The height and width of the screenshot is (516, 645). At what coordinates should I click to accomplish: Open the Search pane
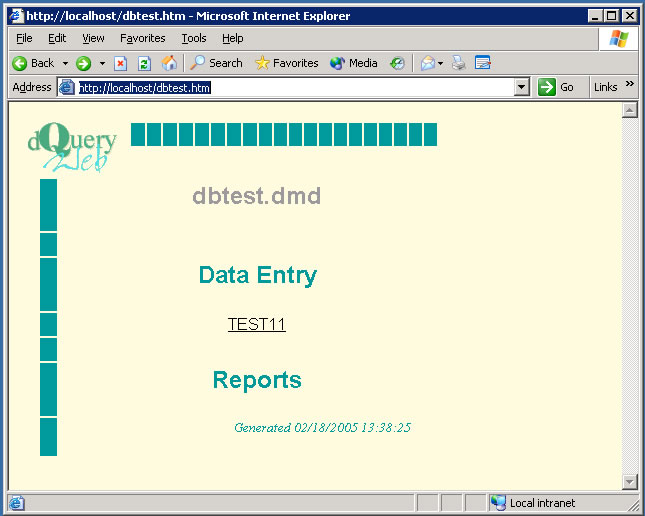click(x=216, y=63)
